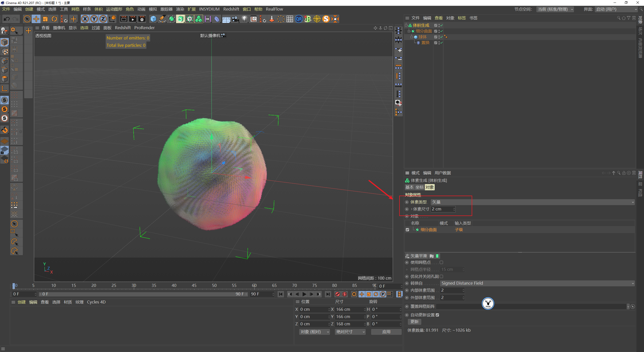Screen dimensions: 644x352
Task: Click the 更新 button
Action: (x=414, y=322)
